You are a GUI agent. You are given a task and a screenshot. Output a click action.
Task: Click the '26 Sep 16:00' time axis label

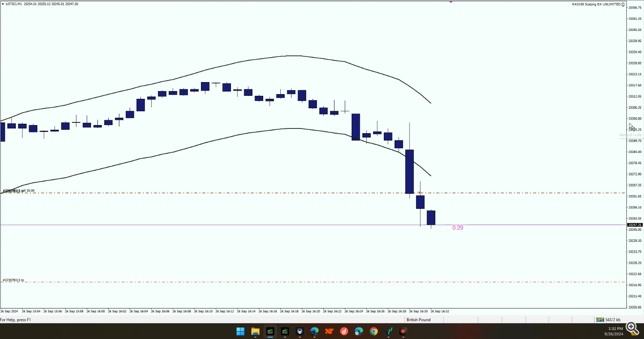[96, 311]
